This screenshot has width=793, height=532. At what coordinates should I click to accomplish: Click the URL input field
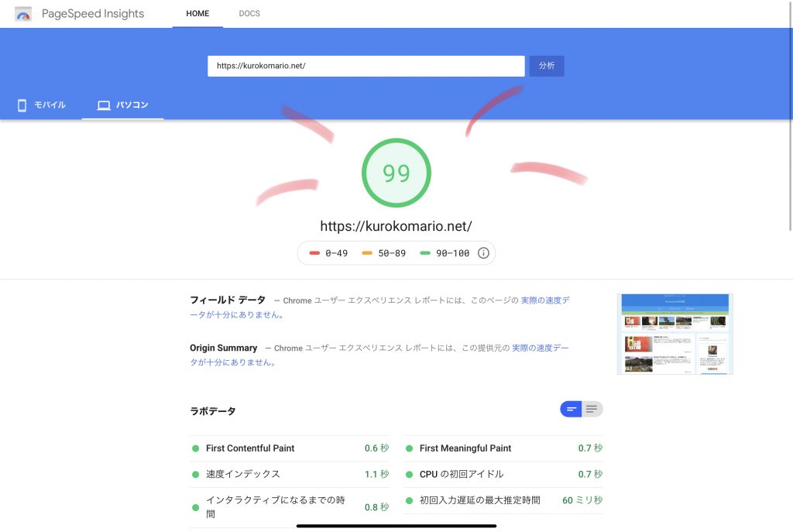tap(366, 66)
